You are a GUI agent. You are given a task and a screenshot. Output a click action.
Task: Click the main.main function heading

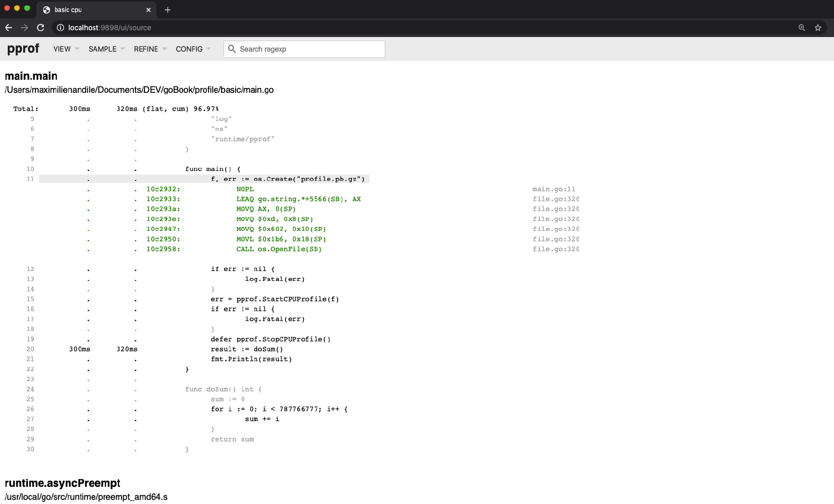[30, 76]
